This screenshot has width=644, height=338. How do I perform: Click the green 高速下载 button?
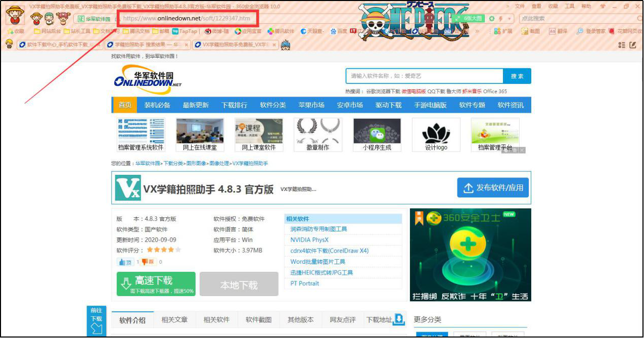tap(156, 284)
